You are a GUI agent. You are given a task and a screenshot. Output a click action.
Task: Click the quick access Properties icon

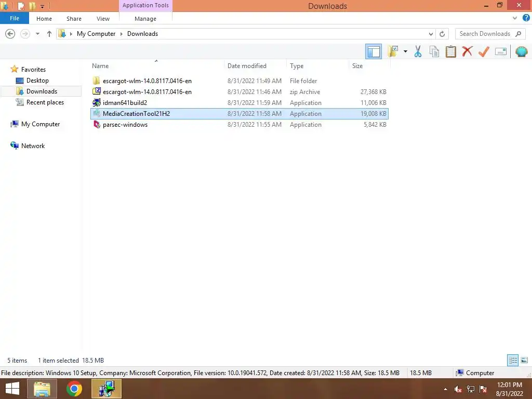pos(21,6)
